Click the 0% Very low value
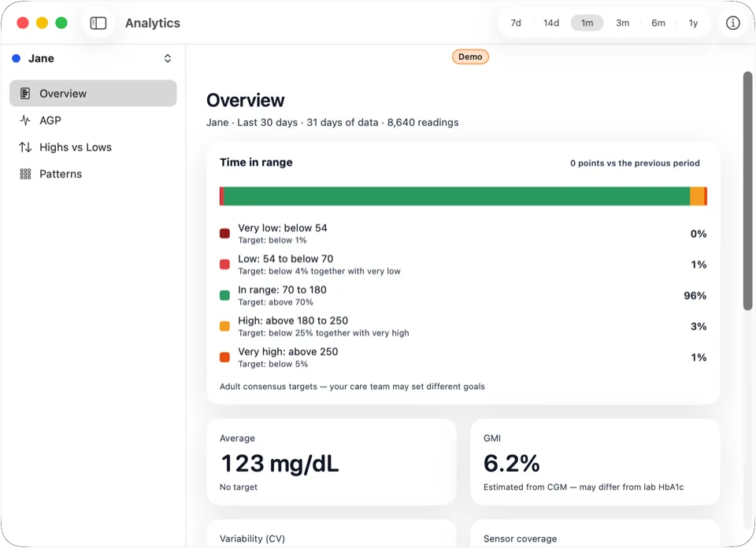756x548 pixels. coord(699,234)
